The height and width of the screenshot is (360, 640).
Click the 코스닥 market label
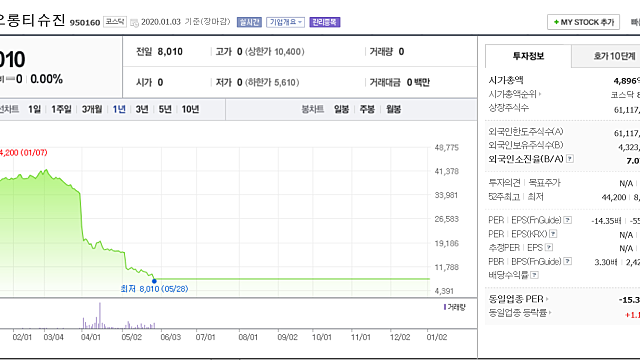pyautogui.click(x=115, y=22)
